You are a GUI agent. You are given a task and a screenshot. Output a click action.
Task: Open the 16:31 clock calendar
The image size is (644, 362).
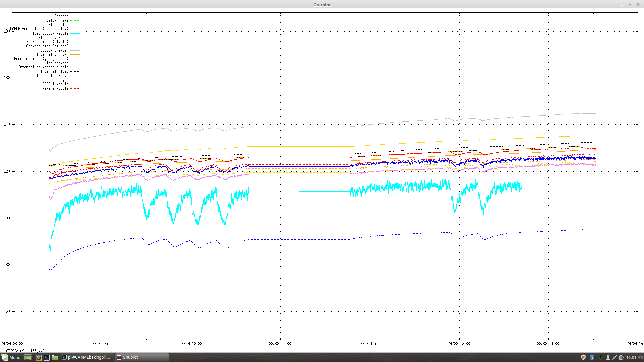pos(631,357)
